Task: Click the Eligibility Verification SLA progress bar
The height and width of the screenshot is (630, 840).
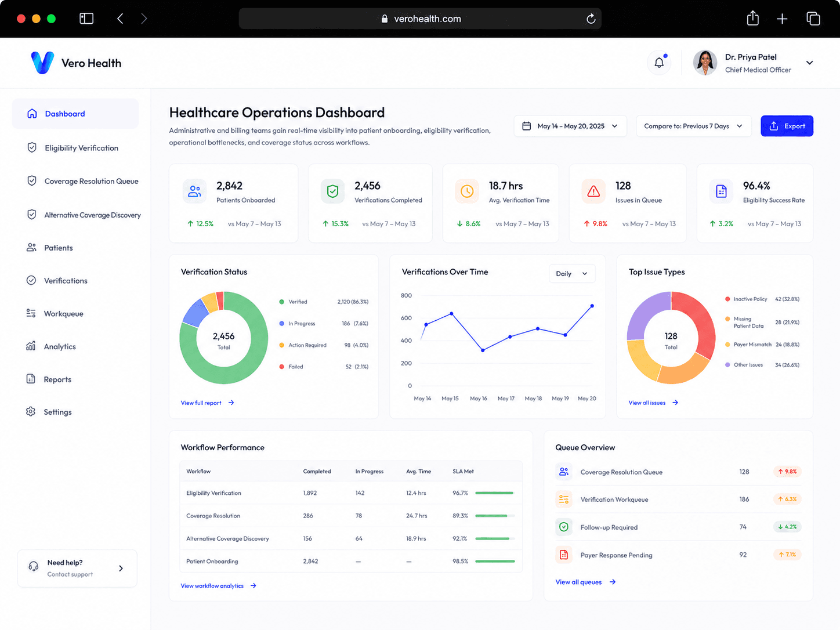Action: tap(495, 493)
